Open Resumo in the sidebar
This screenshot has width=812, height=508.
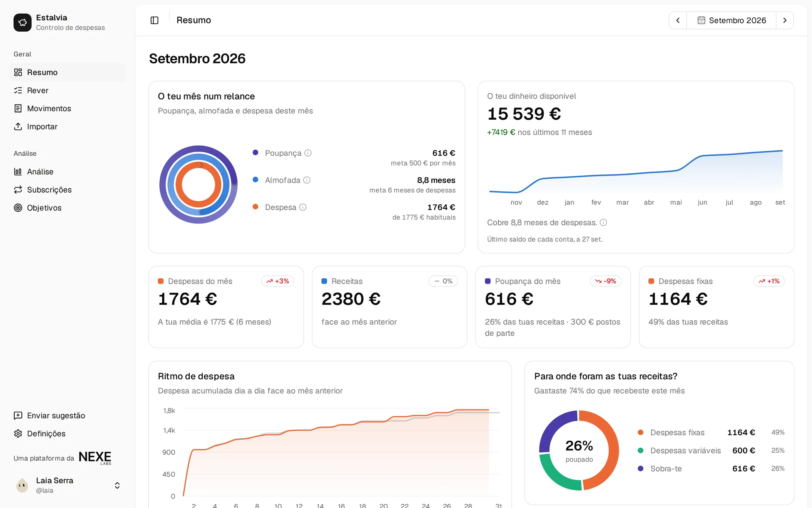[68, 72]
